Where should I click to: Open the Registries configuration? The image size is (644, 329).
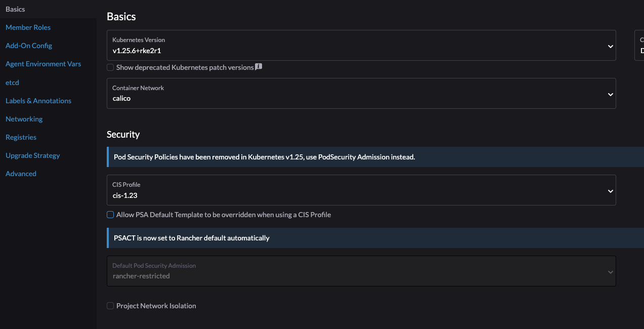coord(21,137)
